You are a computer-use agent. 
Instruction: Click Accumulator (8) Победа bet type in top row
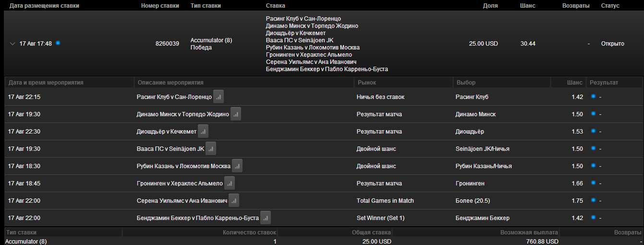click(x=211, y=44)
